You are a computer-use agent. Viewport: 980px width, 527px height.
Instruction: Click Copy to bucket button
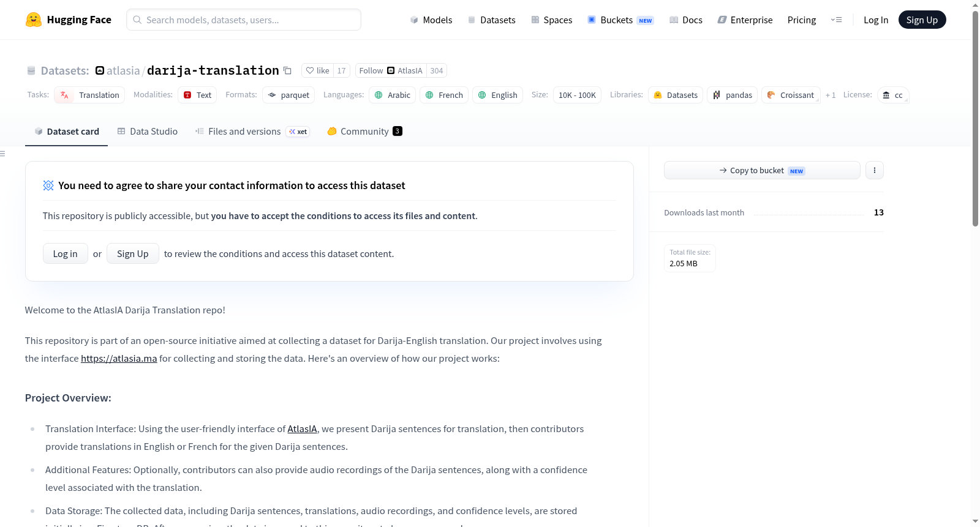[762, 170]
